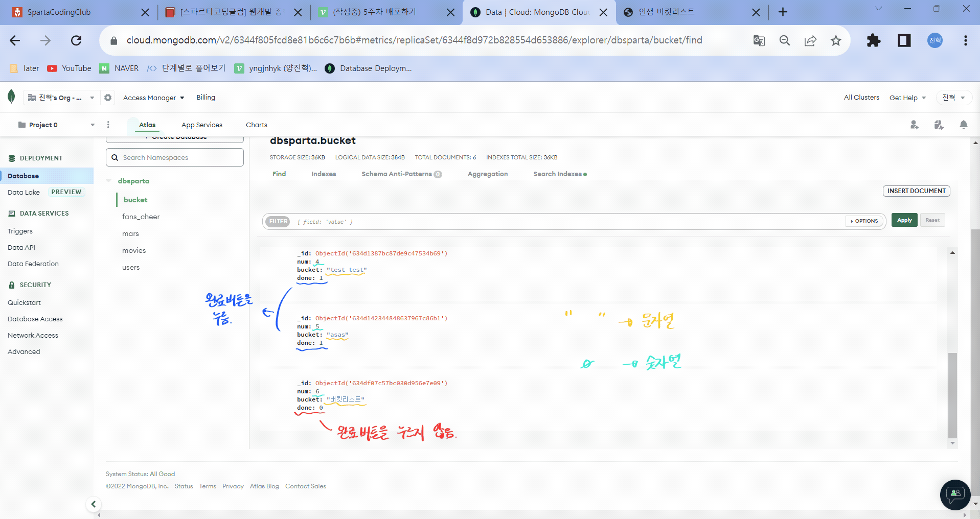The width and height of the screenshot is (980, 519).
Task: Toggle the browser side panel icon
Action: [x=904, y=40]
